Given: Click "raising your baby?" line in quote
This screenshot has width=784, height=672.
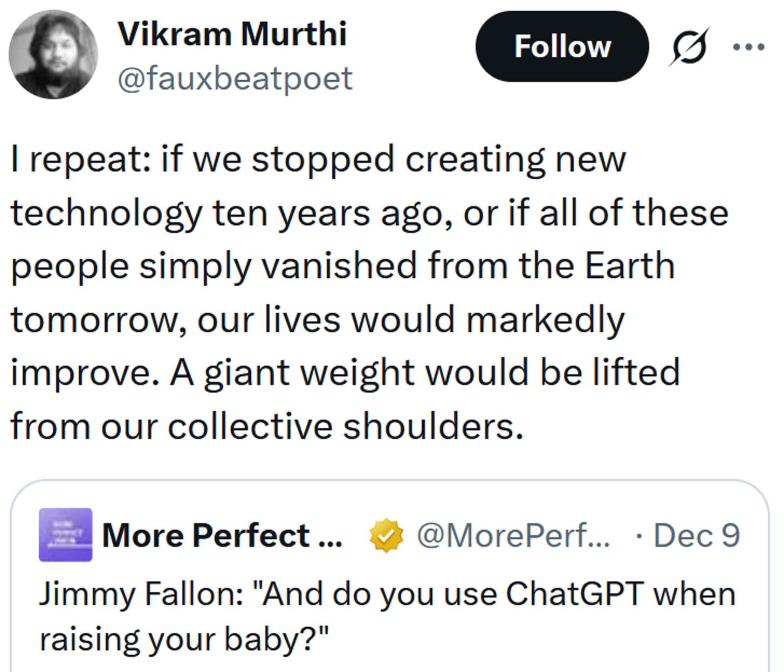Looking at the screenshot, I should coord(184,639).
